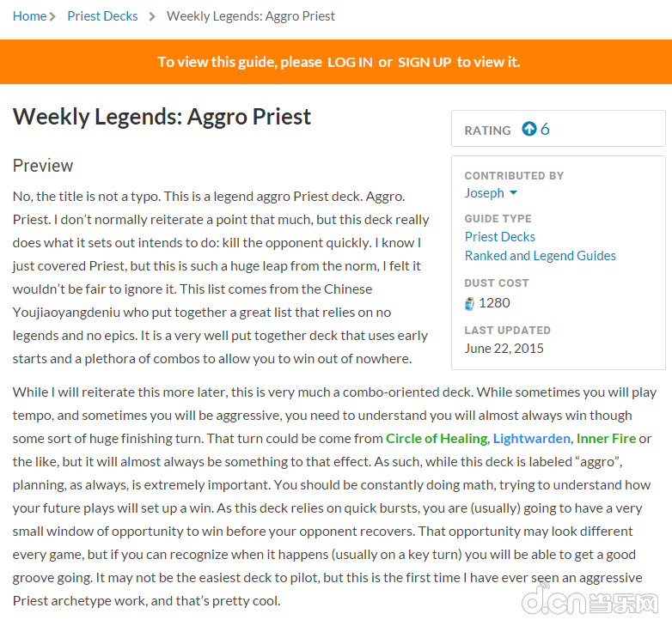Screen dimensions: 672x626
Task: Click chevron after Priest Decks breadcrumb
Action: point(152,16)
